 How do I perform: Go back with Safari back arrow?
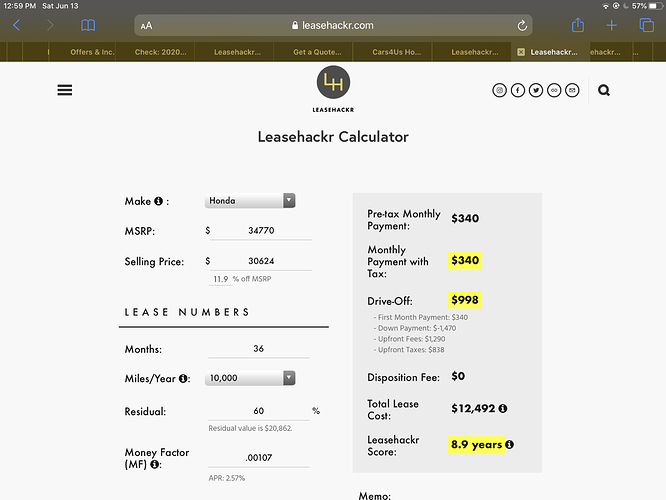pyautogui.click(x=17, y=25)
